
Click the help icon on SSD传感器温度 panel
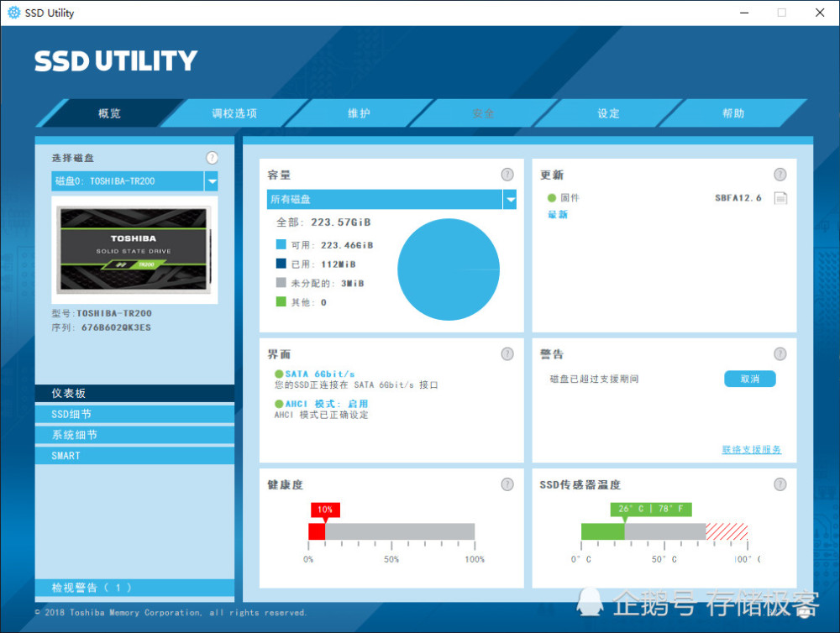click(780, 484)
